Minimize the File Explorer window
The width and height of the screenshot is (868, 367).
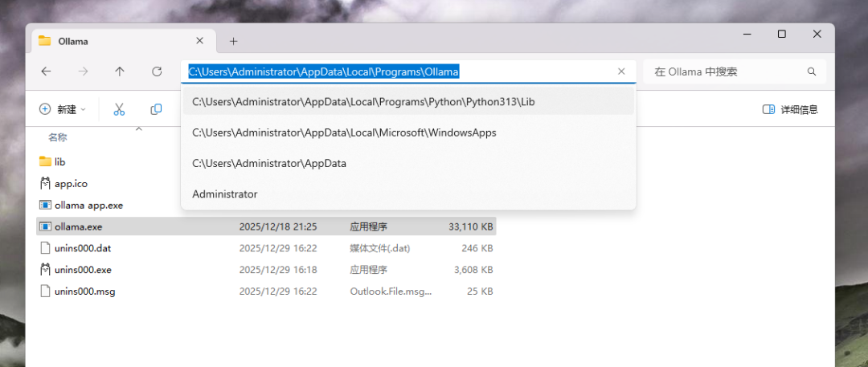point(747,35)
